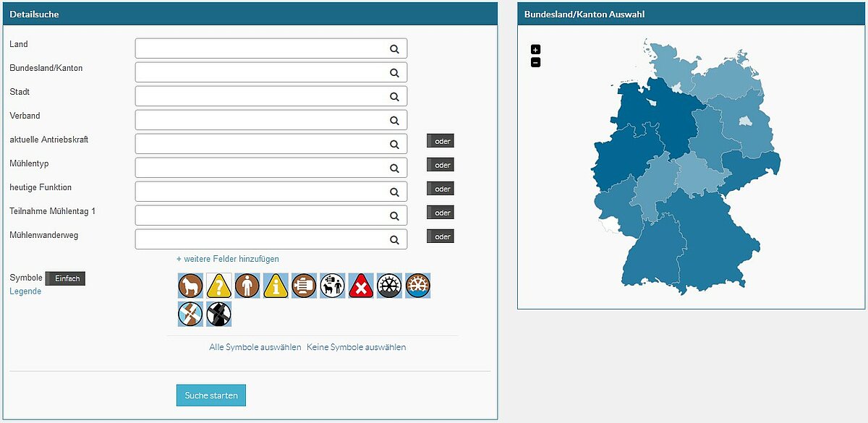The height and width of the screenshot is (423, 868).
Task: Select the brown horse symbol
Action: [190, 286]
